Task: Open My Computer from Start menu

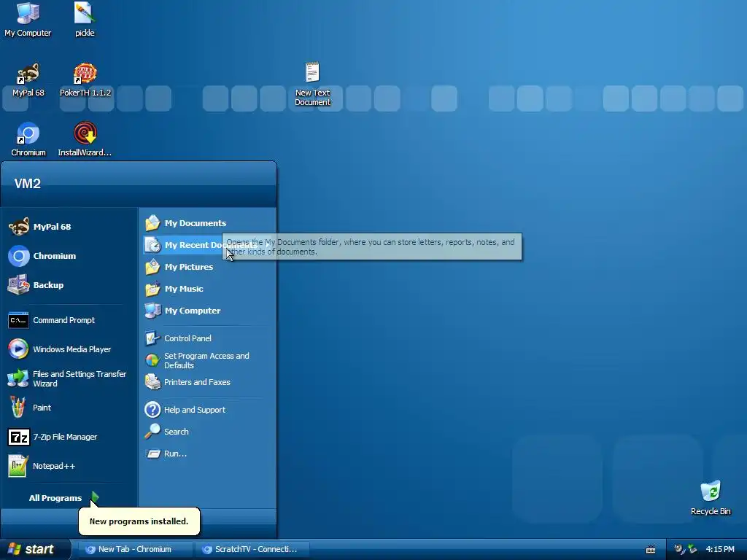Action: pos(208,311)
